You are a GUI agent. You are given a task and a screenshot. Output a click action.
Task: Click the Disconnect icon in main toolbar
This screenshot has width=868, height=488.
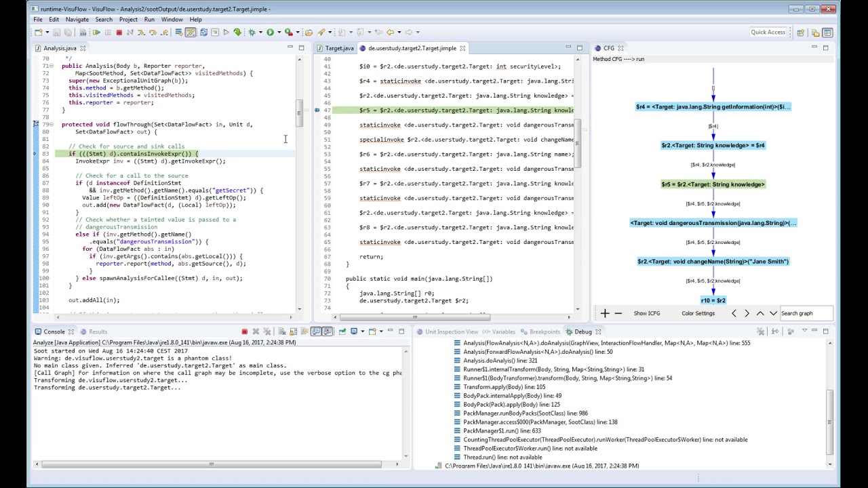(130, 32)
